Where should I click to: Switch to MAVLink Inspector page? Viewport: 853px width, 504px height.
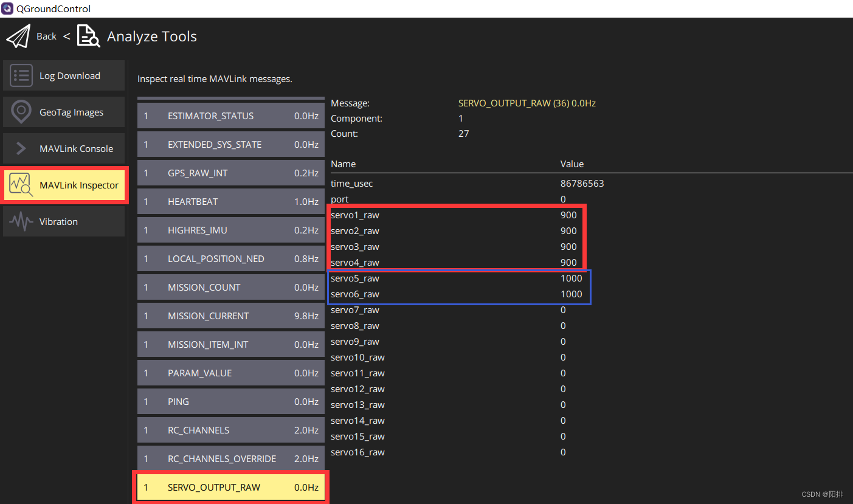click(64, 185)
